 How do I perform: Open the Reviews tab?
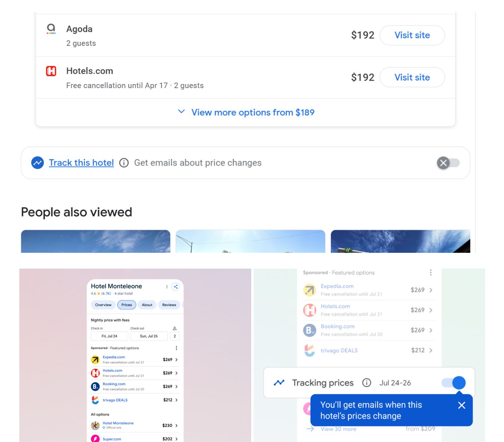click(169, 305)
